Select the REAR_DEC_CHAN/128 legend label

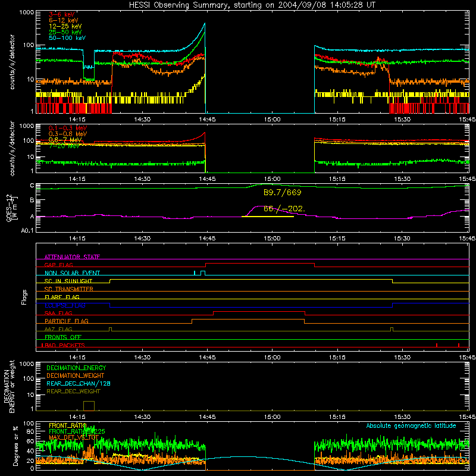pyautogui.click(x=79, y=383)
